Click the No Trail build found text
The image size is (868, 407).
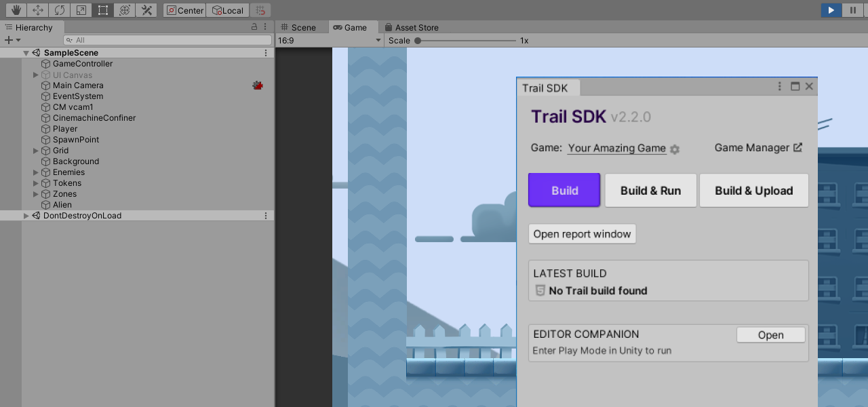click(x=598, y=290)
